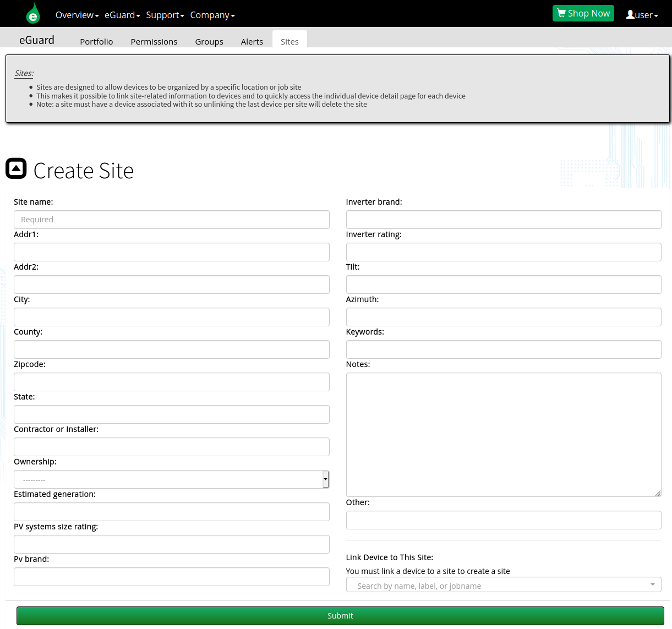
Task: Grab the Notes textarea resize handle
Action: [658, 493]
